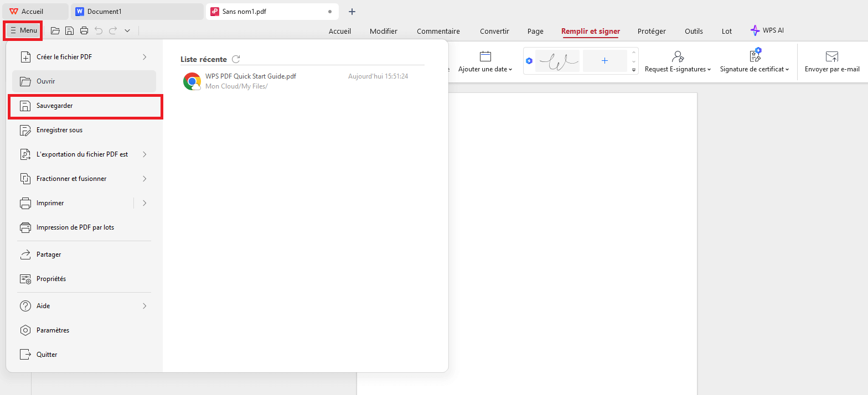Click signature gallery down arrow
This screenshot has width=868, height=395.
634,61
